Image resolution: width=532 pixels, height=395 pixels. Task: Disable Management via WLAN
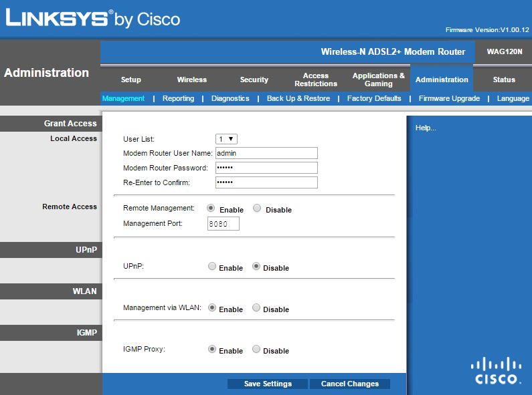[256, 307]
